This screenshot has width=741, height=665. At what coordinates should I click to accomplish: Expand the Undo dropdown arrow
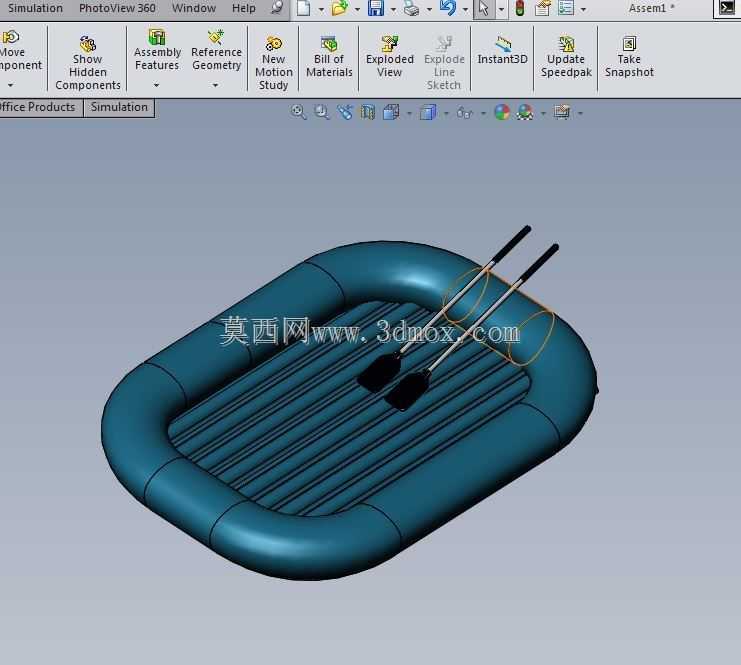465,9
